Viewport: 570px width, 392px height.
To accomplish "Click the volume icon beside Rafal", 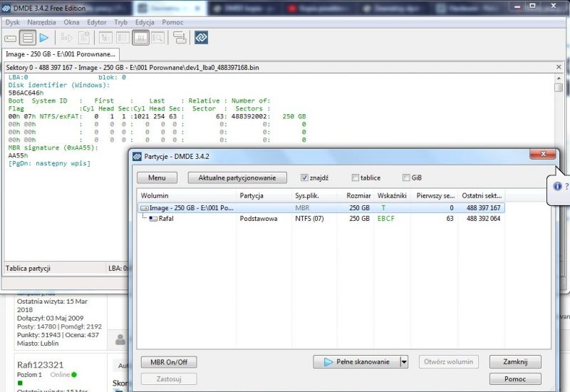I will (x=153, y=219).
